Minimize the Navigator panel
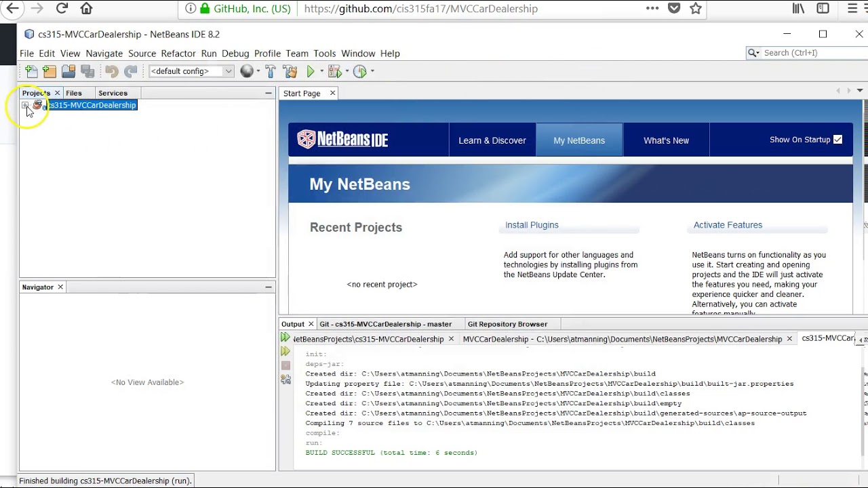This screenshot has height=488, width=868. (269, 287)
